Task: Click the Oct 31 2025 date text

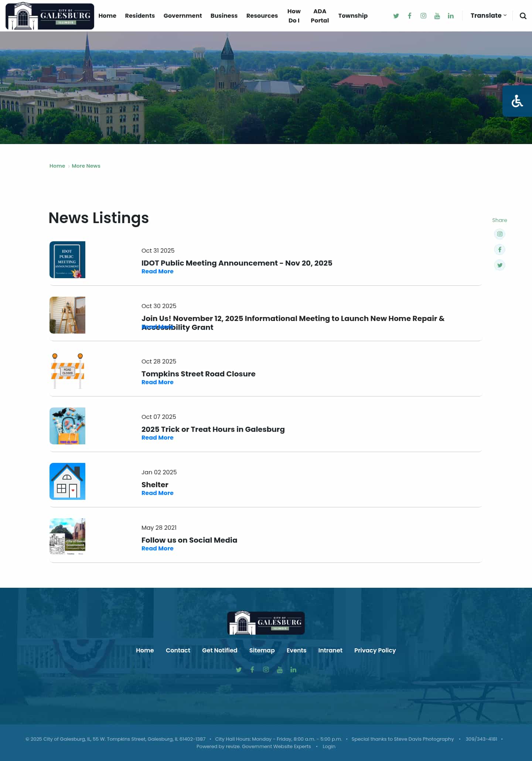Action: [x=158, y=250]
